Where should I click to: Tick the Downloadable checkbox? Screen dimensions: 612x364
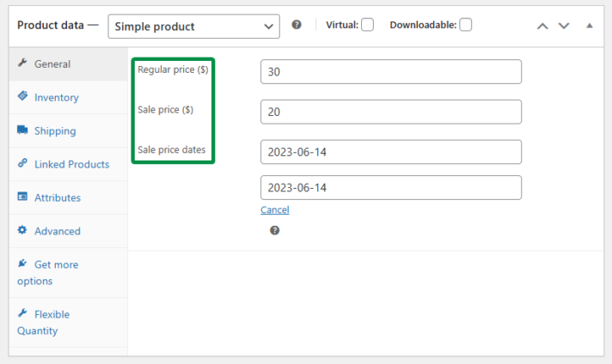click(465, 25)
